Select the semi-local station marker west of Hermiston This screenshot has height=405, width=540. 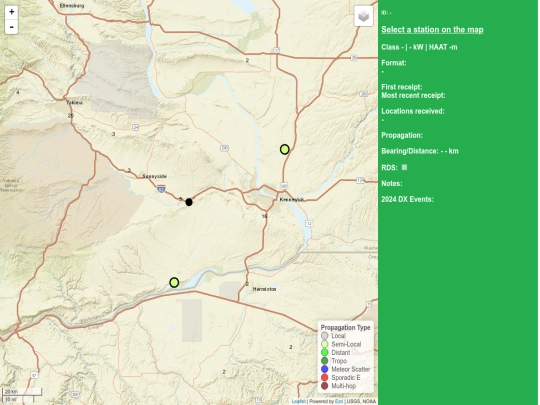[174, 283]
